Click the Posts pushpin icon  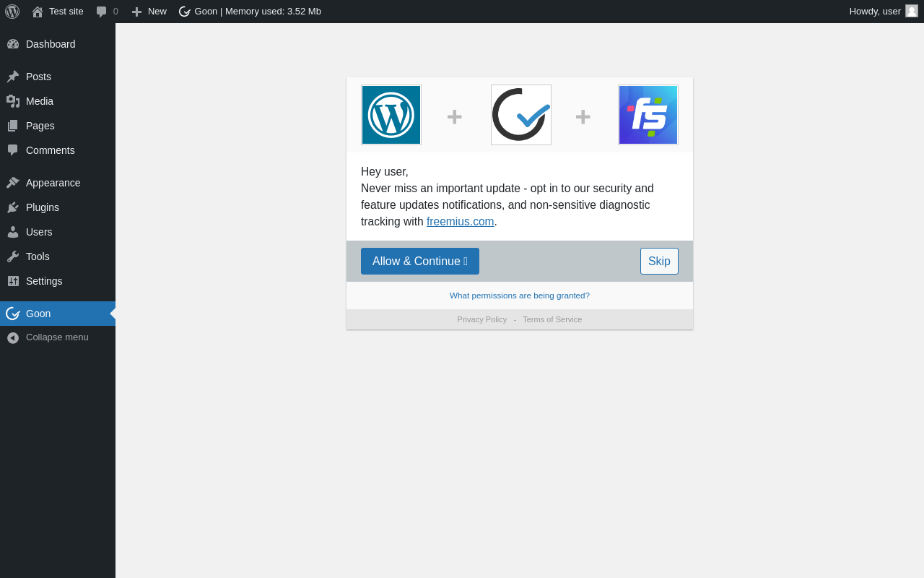(13, 77)
